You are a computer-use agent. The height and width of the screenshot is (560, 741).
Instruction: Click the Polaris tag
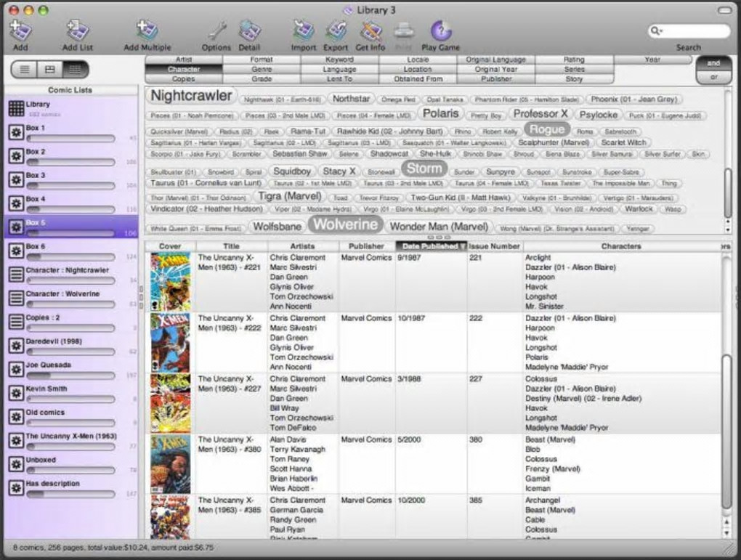(x=440, y=113)
